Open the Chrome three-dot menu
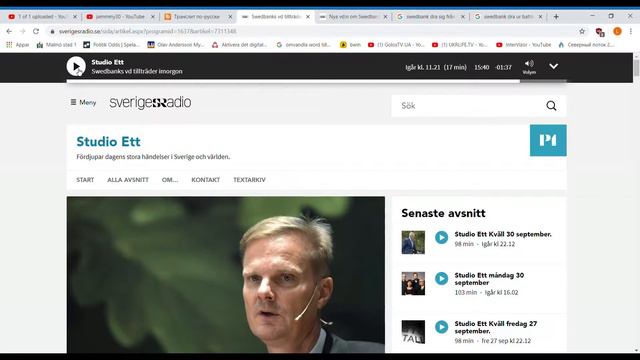The image size is (640, 360). click(631, 31)
